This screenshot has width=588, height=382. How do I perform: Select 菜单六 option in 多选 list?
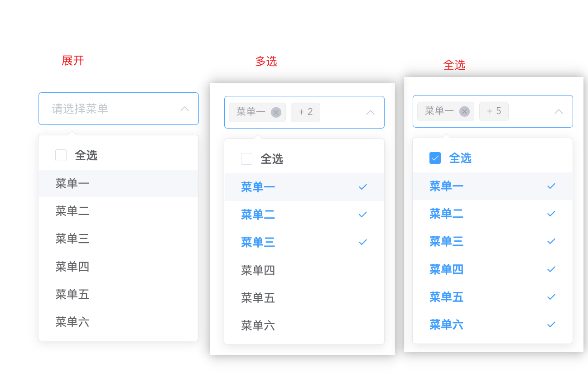(x=304, y=325)
